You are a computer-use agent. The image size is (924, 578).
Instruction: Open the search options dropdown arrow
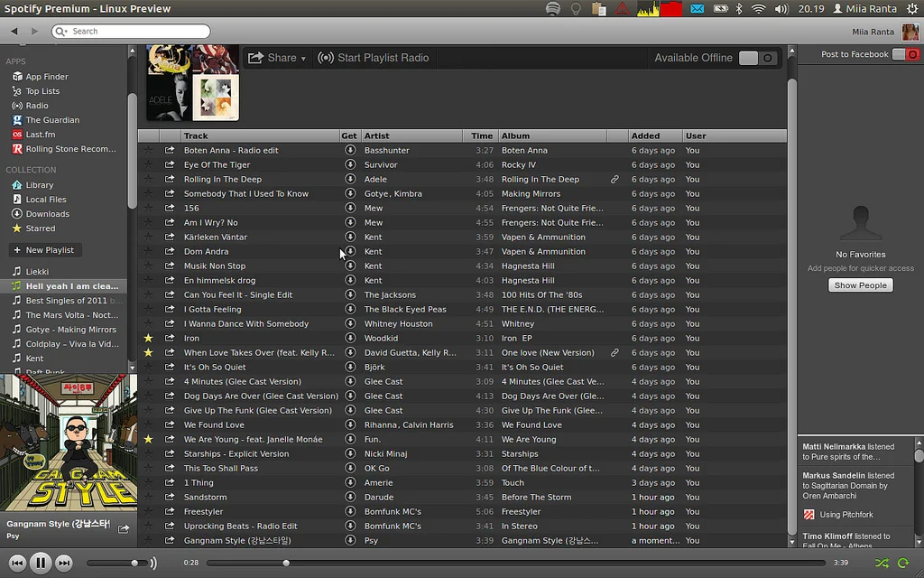[x=60, y=32]
